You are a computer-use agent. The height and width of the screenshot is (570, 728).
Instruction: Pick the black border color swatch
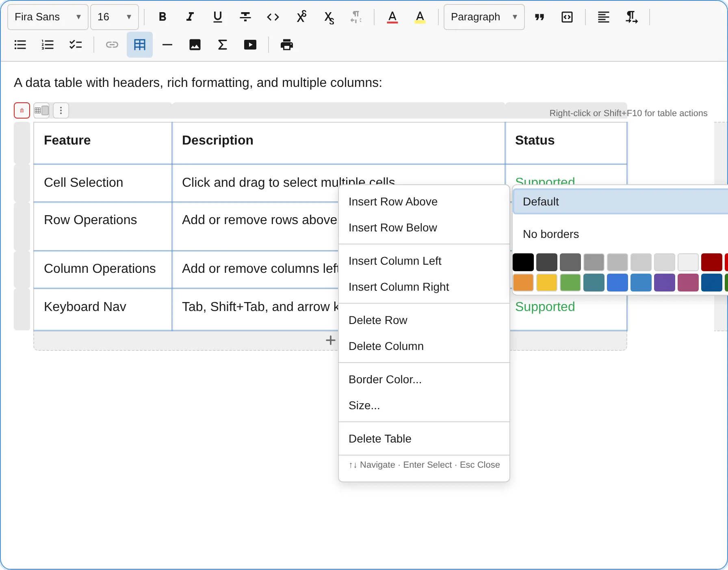(x=523, y=262)
